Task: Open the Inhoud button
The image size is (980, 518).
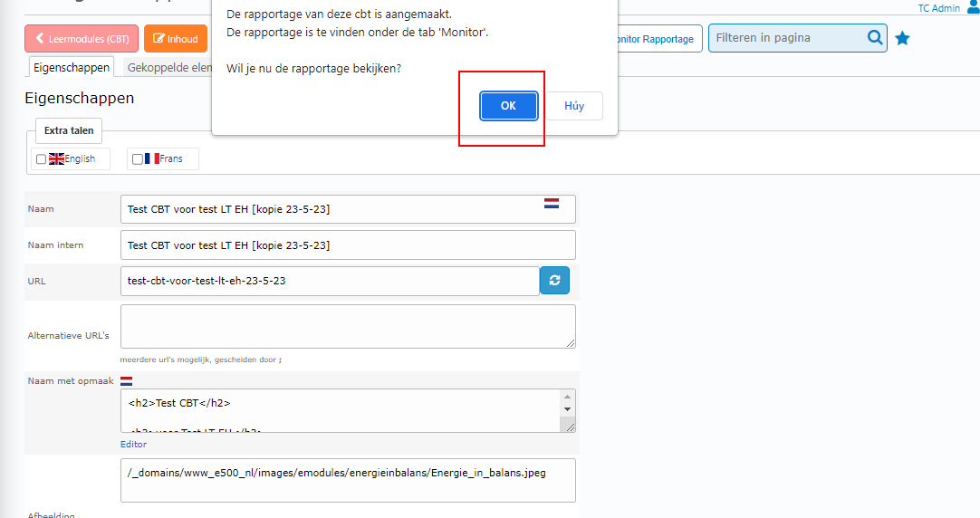Action: point(176,39)
